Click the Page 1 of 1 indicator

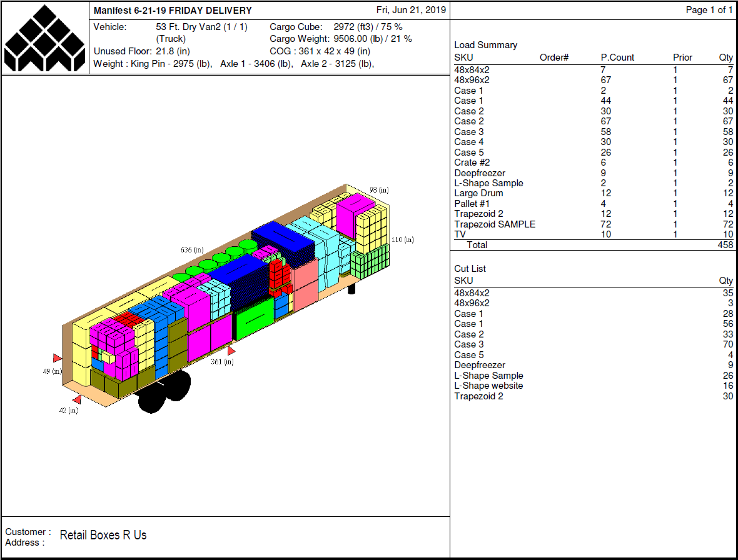click(x=709, y=10)
